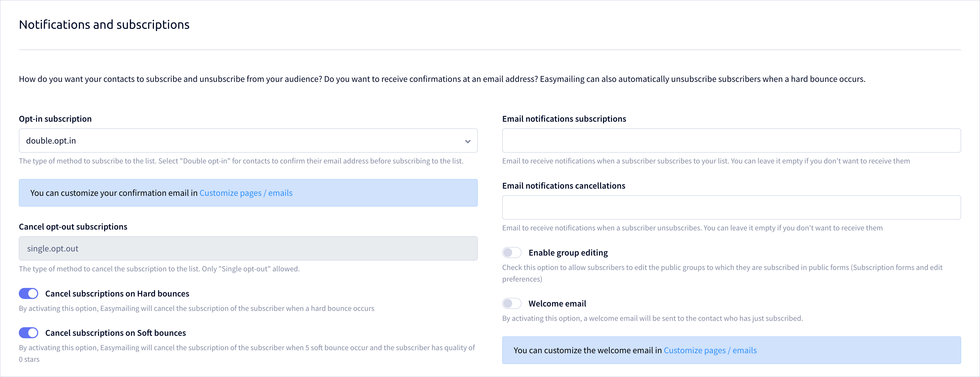The image size is (980, 377).
Task: Select the single.opt.out disabled field
Action: (x=248, y=249)
